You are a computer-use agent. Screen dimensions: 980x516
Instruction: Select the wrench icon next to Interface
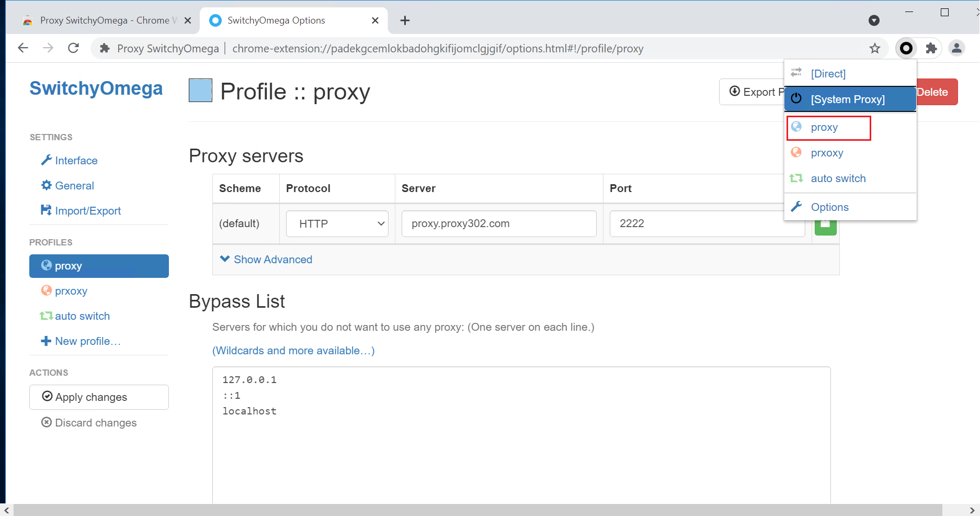pos(46,160)
